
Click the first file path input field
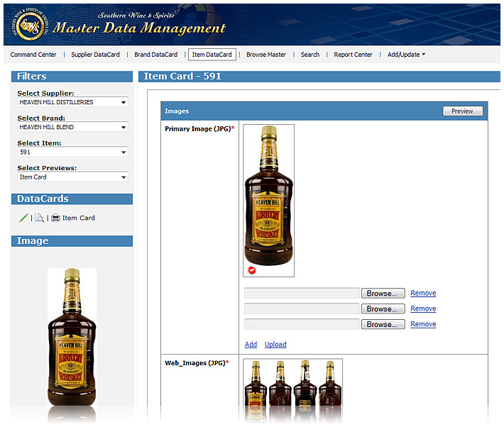302,294
